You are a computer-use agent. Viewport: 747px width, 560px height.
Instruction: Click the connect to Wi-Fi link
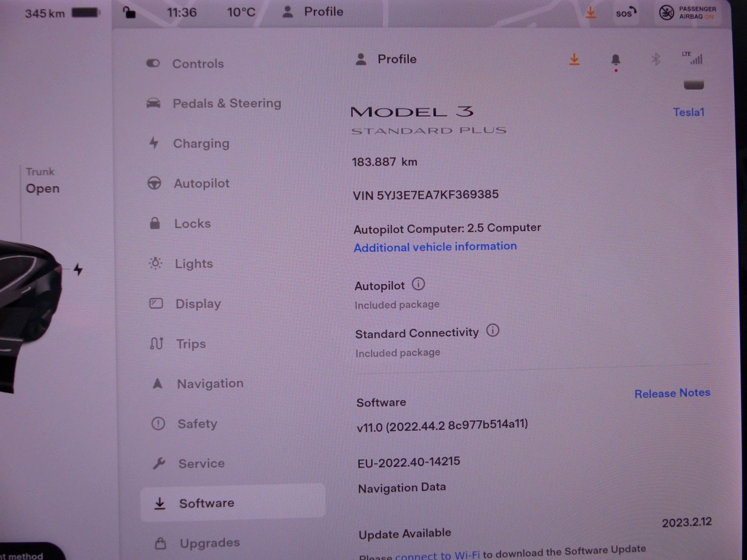coord(437,555)
